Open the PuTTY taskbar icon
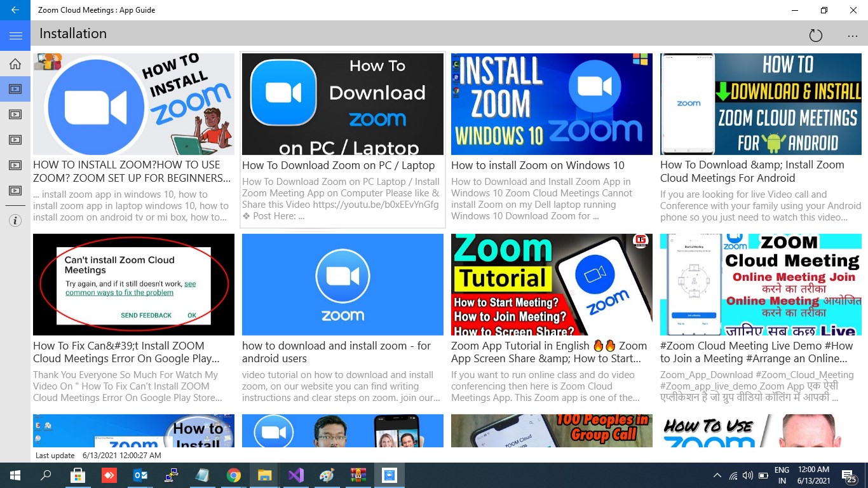The image size is (868, 488). 171,475
